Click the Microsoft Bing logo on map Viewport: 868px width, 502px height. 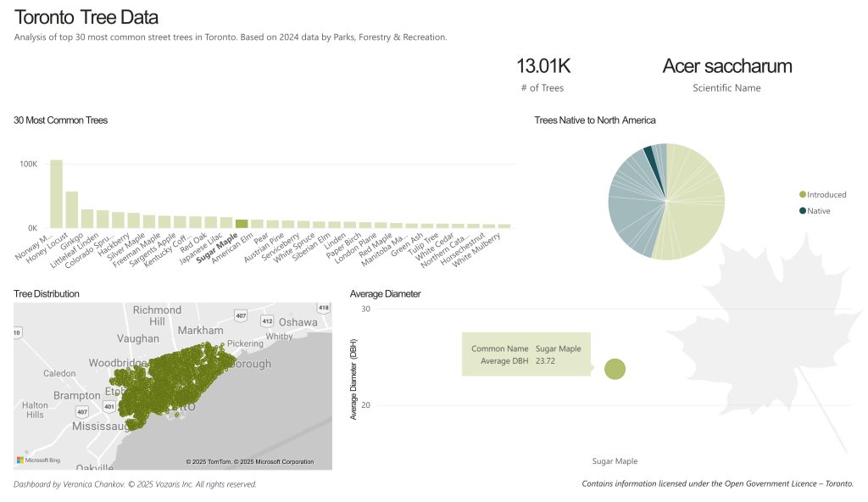click(x=37, y=460)
